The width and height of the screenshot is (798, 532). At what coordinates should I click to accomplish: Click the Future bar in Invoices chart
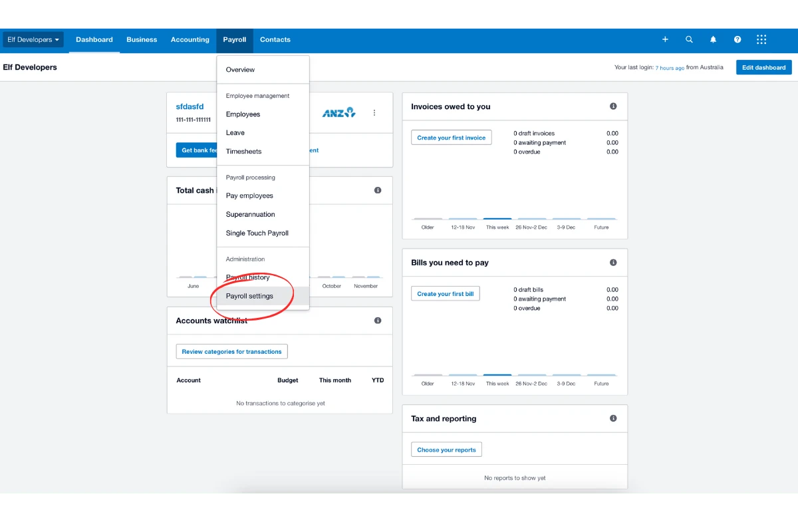(x=601, y=219)
